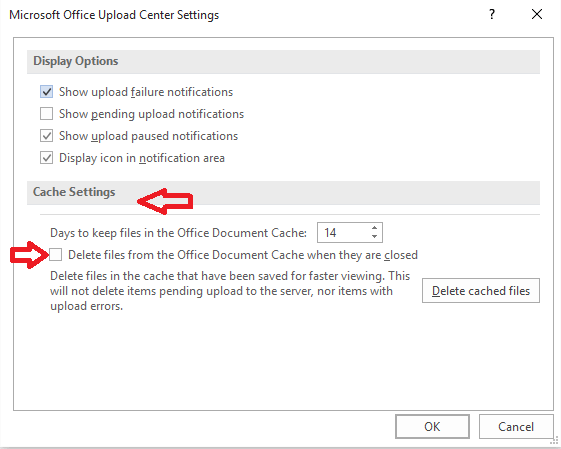
Task: Click the red arrow beside Cache Settings
Action: (165, 201)
